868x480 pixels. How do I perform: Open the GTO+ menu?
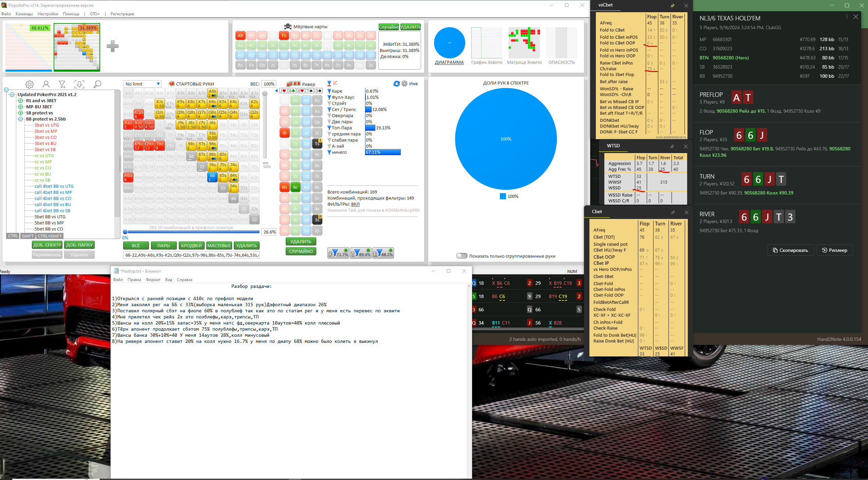click(95, 14)
